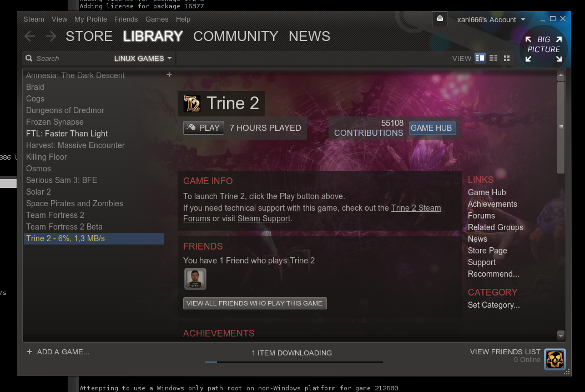Image resolution: width=585 pixels, height=392 pixels.
Task: Open the GAME HUB button
Action: click(431, 128)
